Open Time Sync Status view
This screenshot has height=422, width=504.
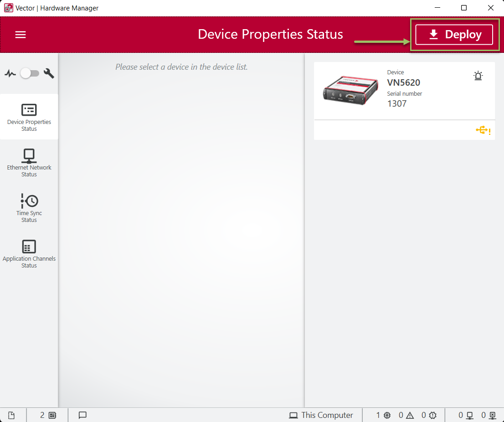coord(29,208)
